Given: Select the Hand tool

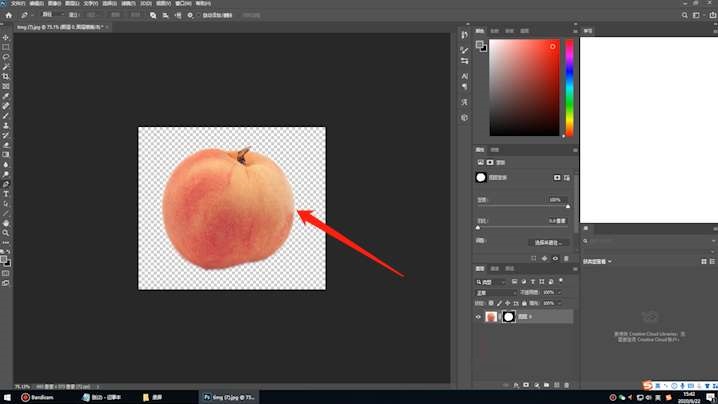Looking at the screenshot, I should (6, 224).
